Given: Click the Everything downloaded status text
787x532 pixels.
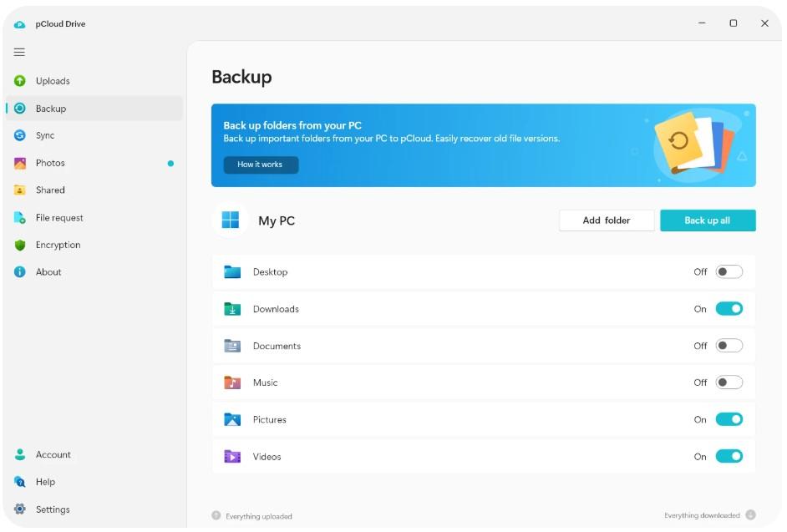Looking at the screenshot, I should 702,515.
